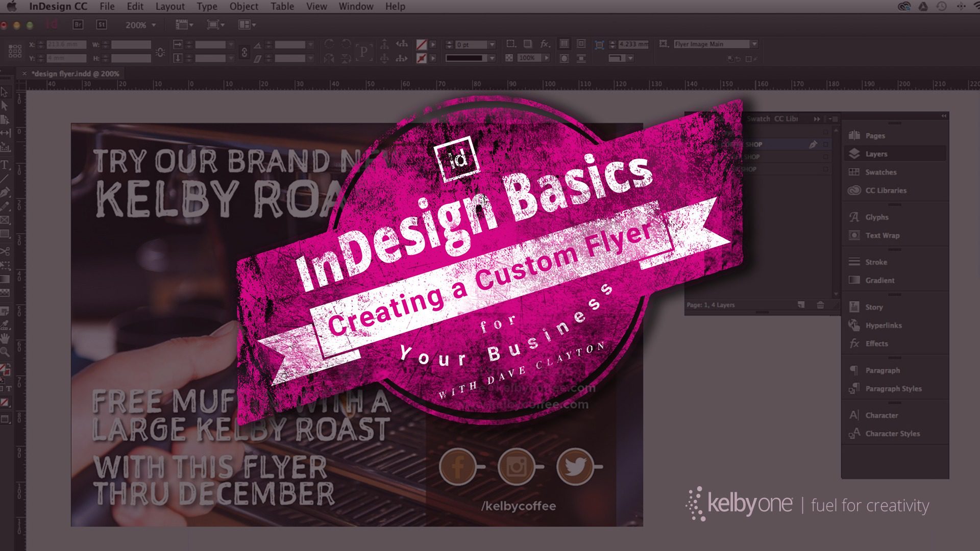Open the Window menu

tap(356, 7)
